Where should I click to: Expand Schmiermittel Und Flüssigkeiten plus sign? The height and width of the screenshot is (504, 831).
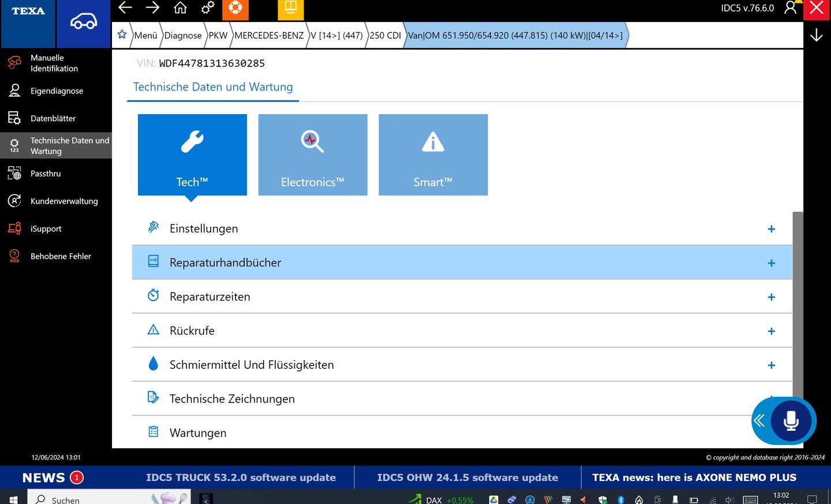(771, 365)
